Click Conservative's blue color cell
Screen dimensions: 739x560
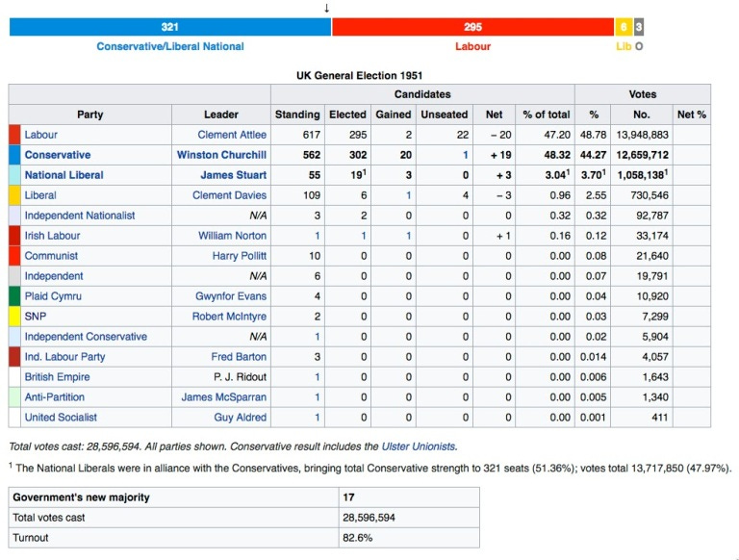[14, 155]
